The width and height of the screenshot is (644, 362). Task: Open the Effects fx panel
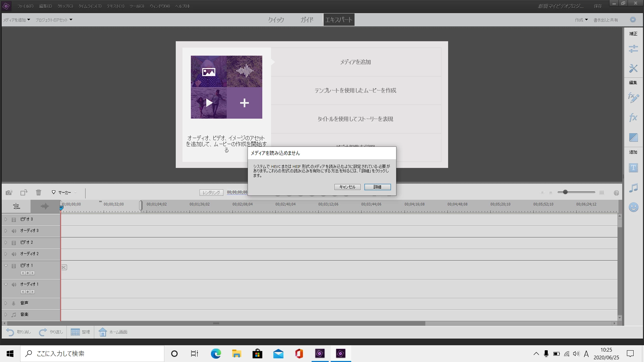(x=633, y=118)
